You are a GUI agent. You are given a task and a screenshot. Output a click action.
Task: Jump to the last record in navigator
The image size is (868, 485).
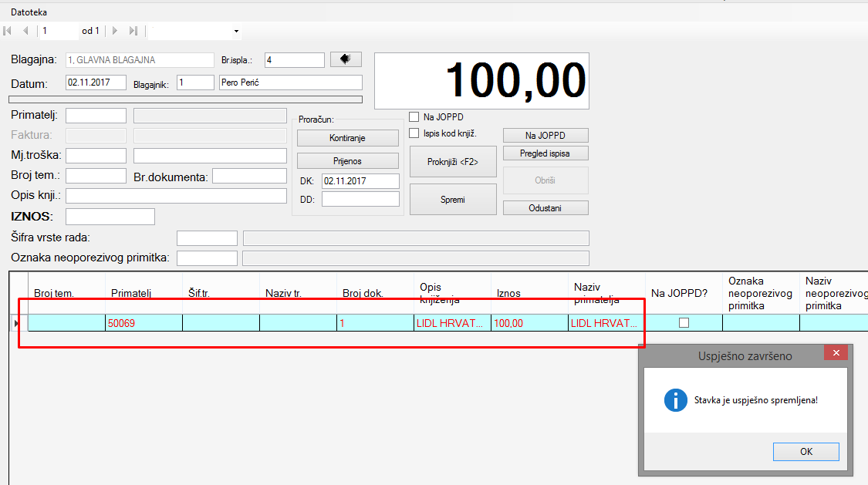click(133, 31)
